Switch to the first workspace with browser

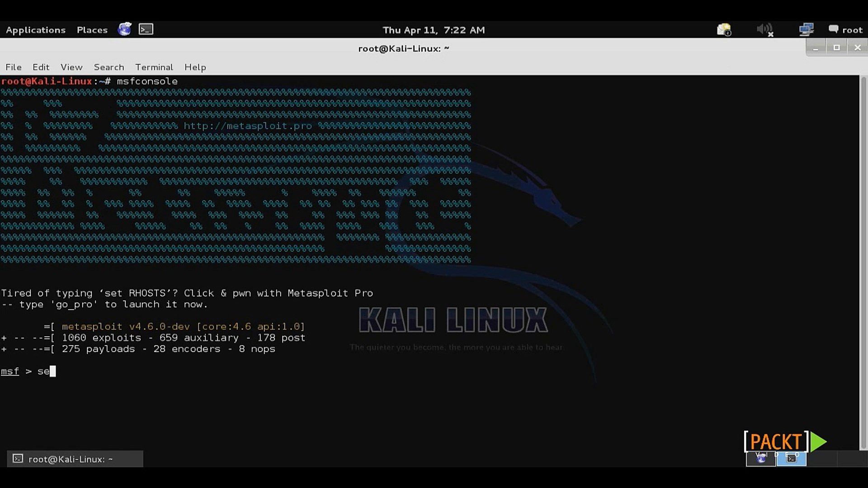click(x=761, y=458)
